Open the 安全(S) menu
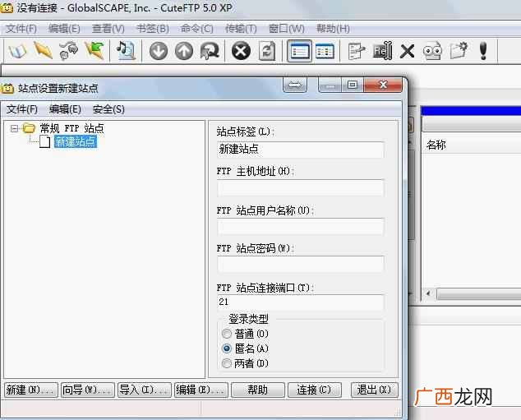This screenshot has height=420, width=521. 108,109
